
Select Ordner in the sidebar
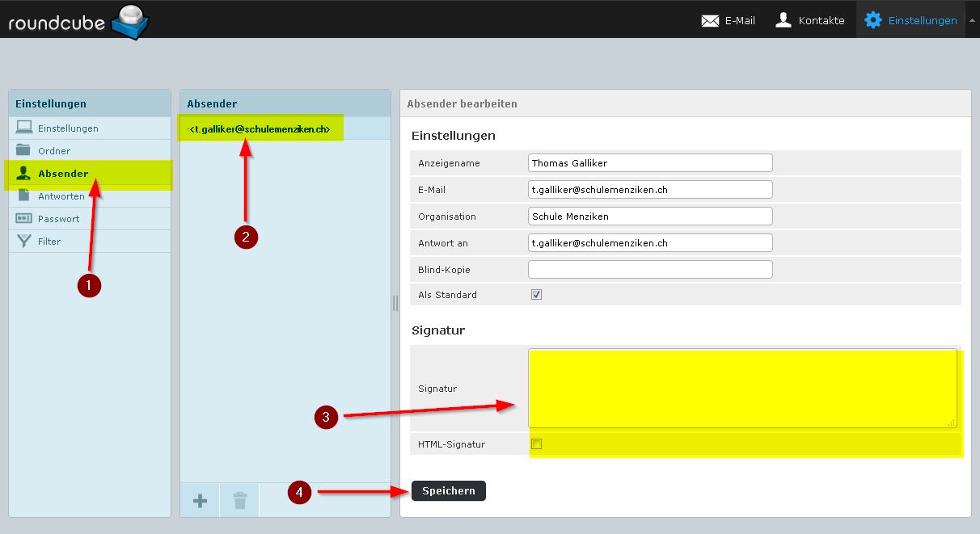point(90,150)
